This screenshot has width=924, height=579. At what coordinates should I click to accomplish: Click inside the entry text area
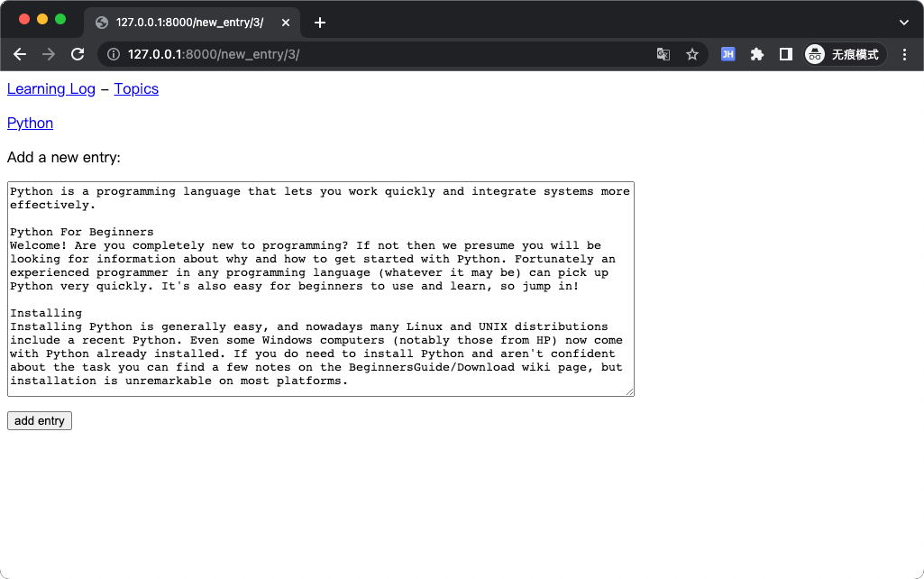[x=321, y=289]
